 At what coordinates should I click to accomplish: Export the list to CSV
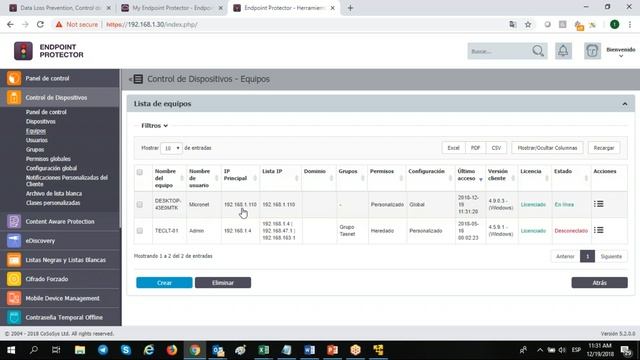click(x=496, y=148)
